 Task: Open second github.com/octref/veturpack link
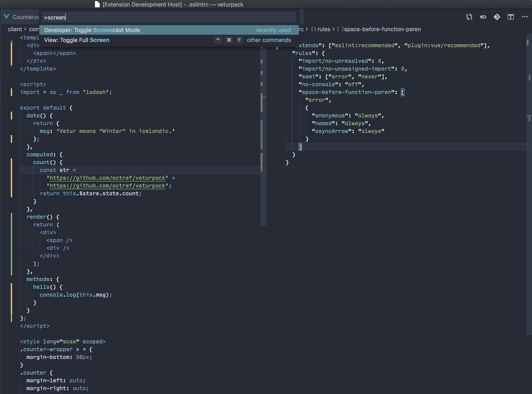(x=107, y=186)
